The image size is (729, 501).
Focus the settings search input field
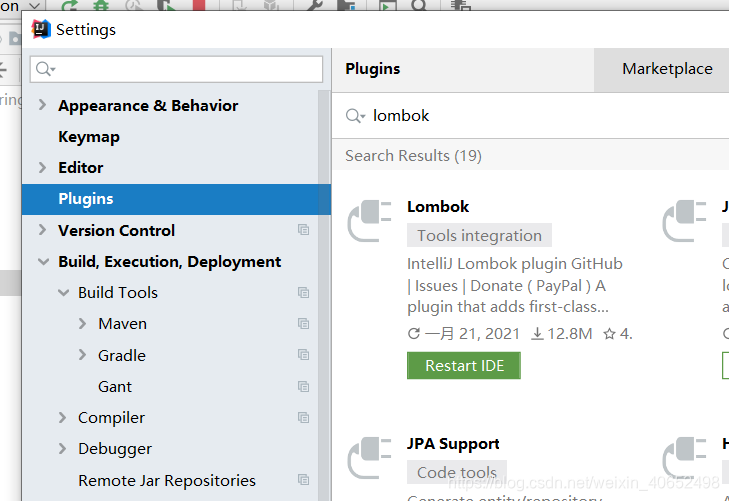pos(176,69)
